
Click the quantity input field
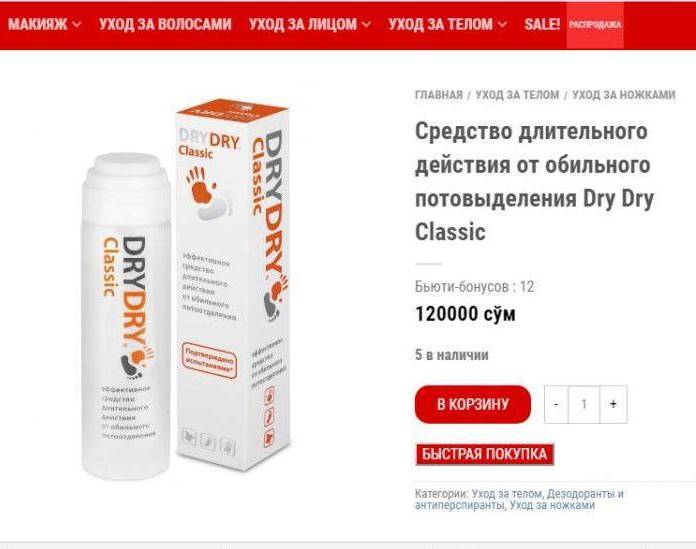click(584, 404)
